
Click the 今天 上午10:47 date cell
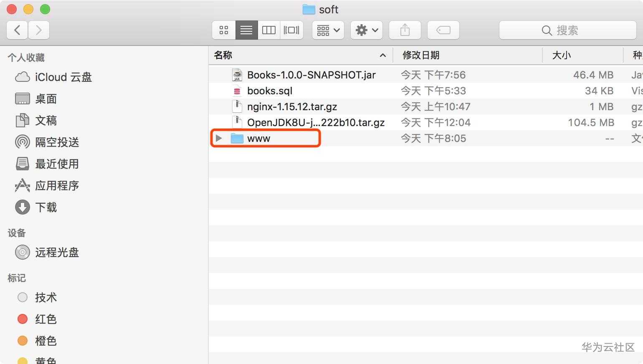tap(435, 106)
